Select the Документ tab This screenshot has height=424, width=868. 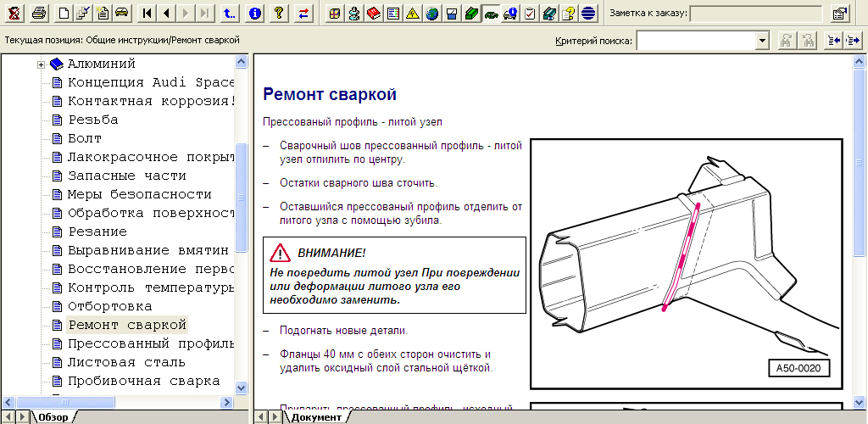(315, 416)
